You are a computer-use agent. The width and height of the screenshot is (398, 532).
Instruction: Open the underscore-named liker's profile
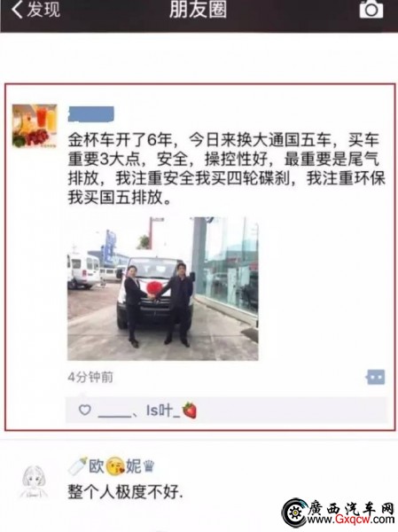coord(114,412)
